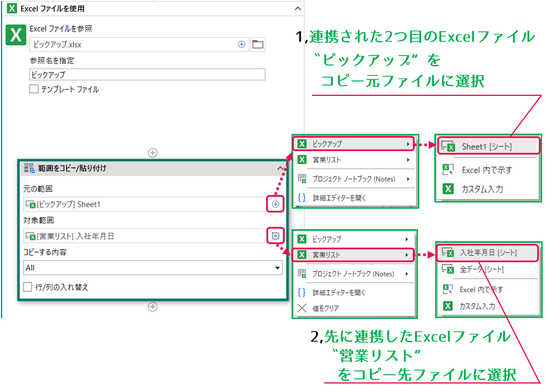The height and width of the screenshot is (392, 548).
Task: Open the コピーする内容 dropdown set to All
Action: 153,268
